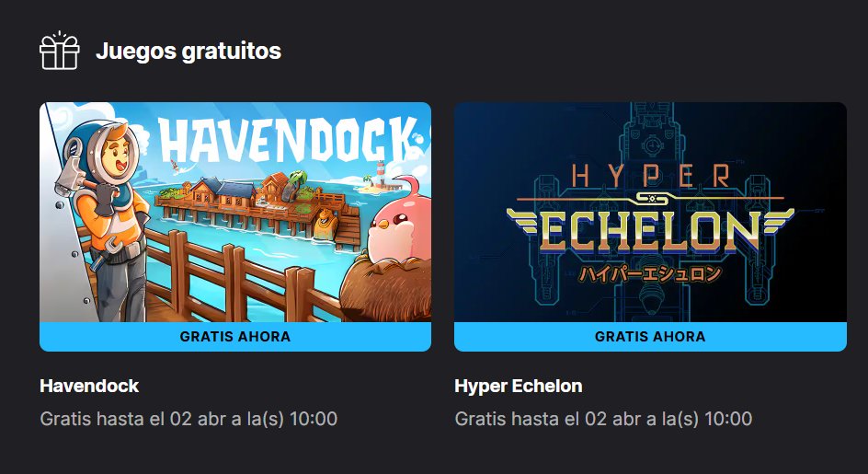Open the Havendock game cover image

[235, 212]
